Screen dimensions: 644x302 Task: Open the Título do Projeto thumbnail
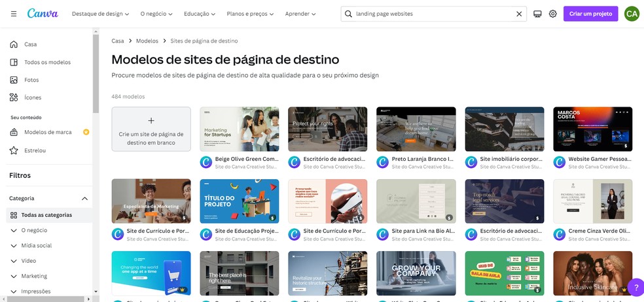pos(240,201)
